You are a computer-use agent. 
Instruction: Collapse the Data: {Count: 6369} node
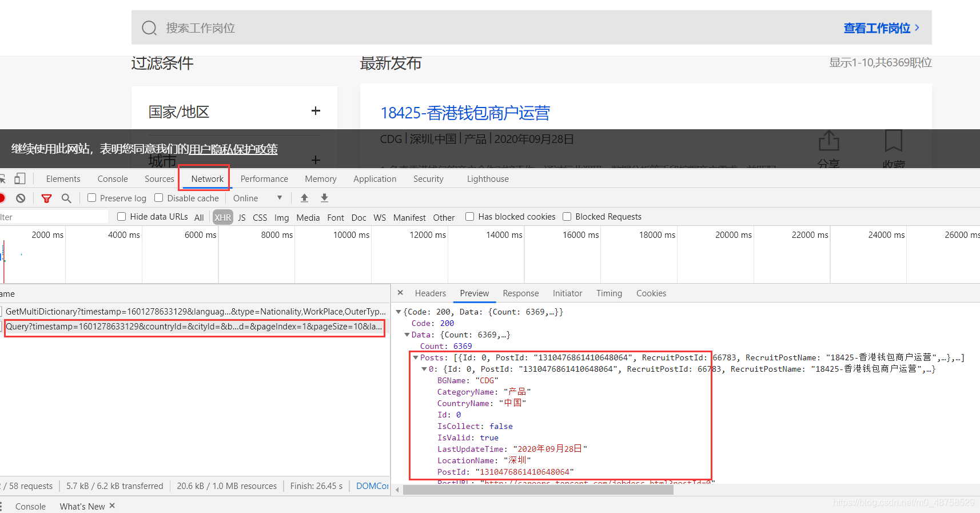[407, 335]
